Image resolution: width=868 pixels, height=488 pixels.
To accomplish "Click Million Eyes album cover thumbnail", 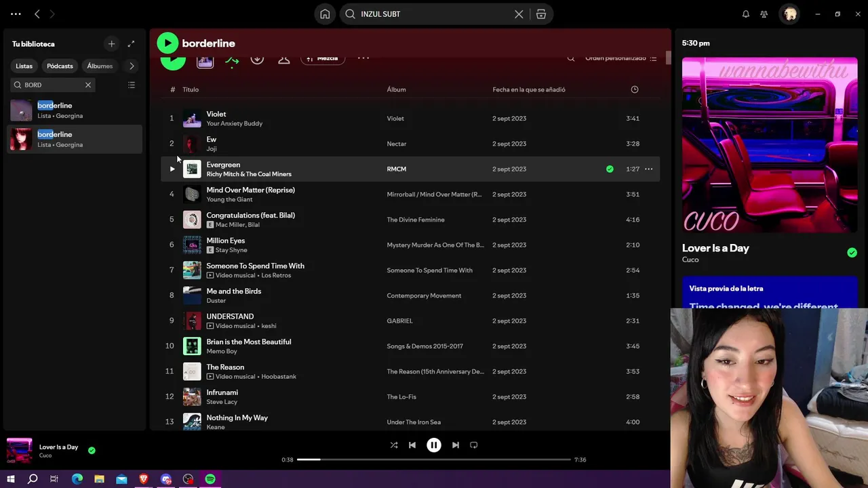I will coord(192,245).
